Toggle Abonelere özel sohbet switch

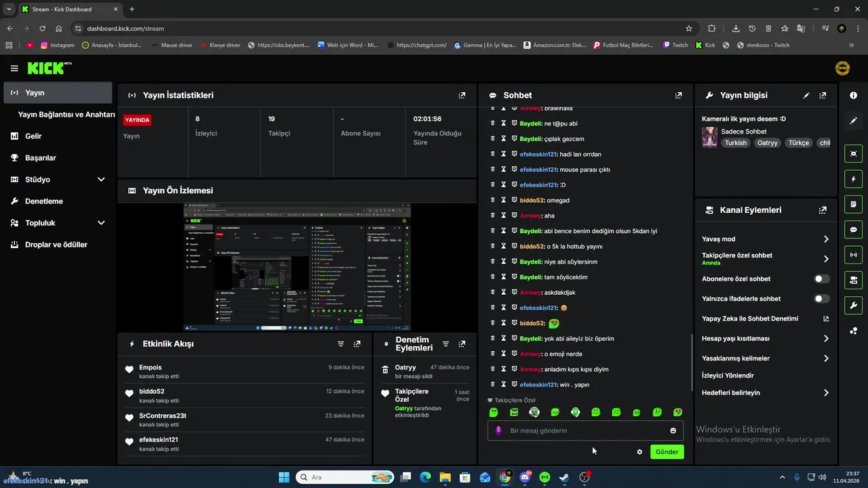pos(821,279)
